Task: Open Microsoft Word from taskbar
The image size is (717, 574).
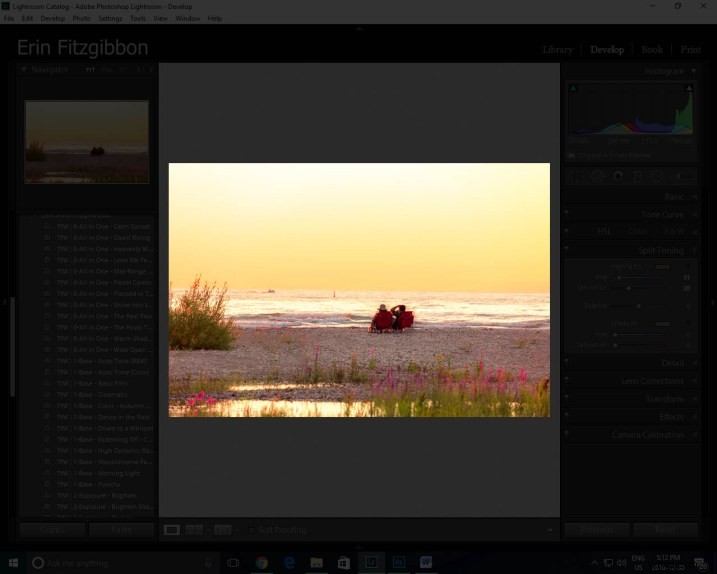Action: click(x=426, y=563)
